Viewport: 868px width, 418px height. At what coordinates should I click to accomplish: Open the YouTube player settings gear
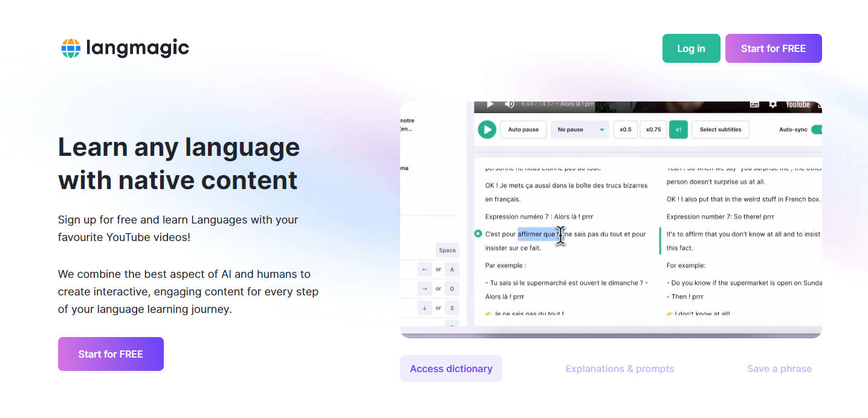[773, 104]
